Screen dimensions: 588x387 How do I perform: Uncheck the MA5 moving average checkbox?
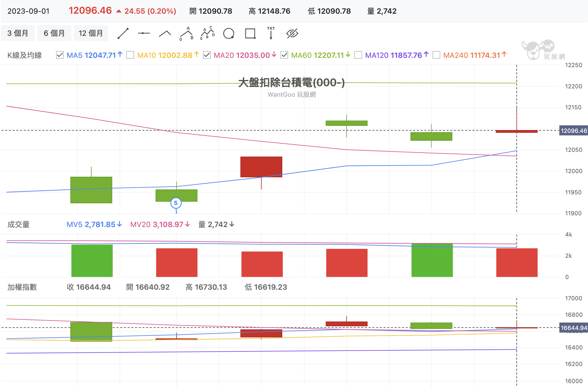pos(60,55)
